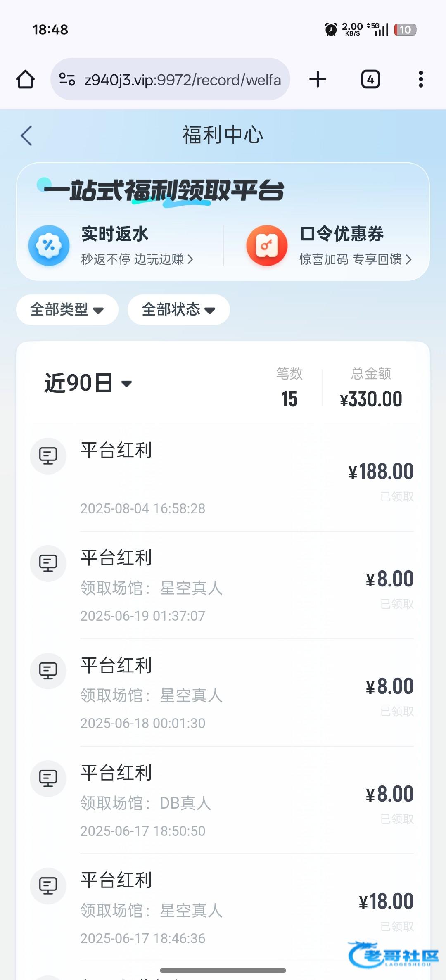Tap the blue 实时返水 percent icon

click(49, 245)
